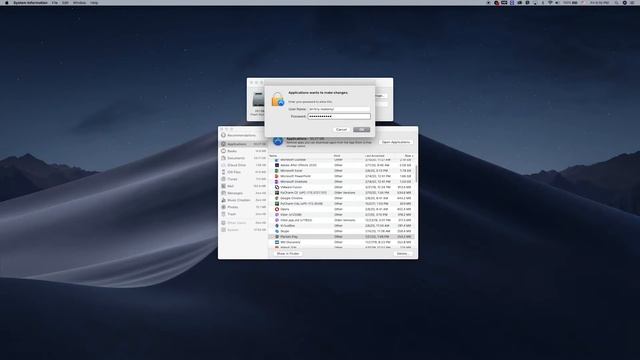This screenshot has height=360, width=640.
Task: Open the Edit menu
Action: click(x=65, y=2)
